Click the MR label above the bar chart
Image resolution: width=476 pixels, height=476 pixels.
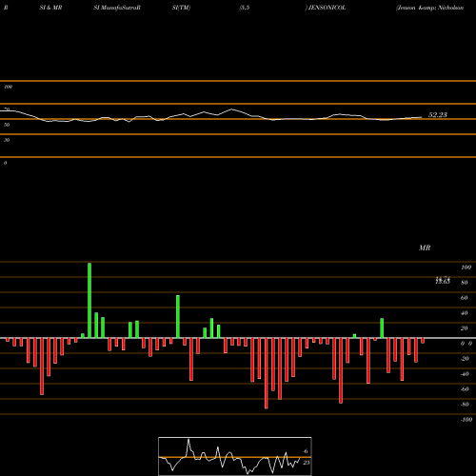coord(425,248)
